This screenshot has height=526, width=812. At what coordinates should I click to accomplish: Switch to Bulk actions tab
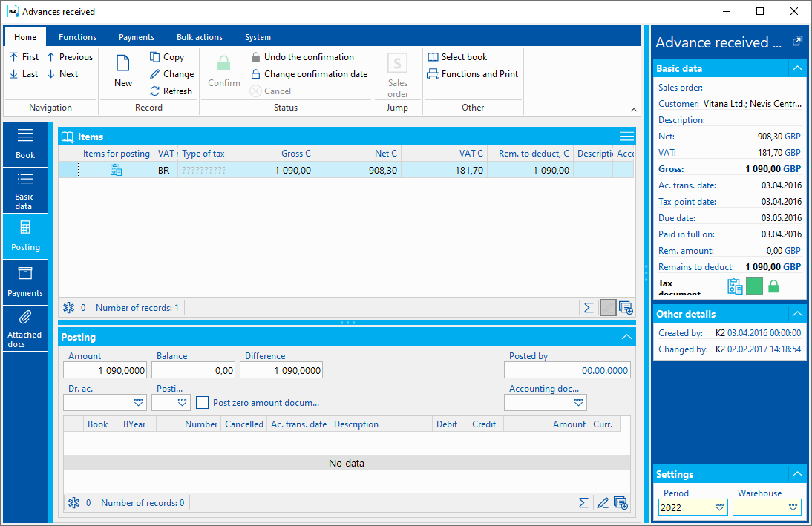(x=200, y=37)
